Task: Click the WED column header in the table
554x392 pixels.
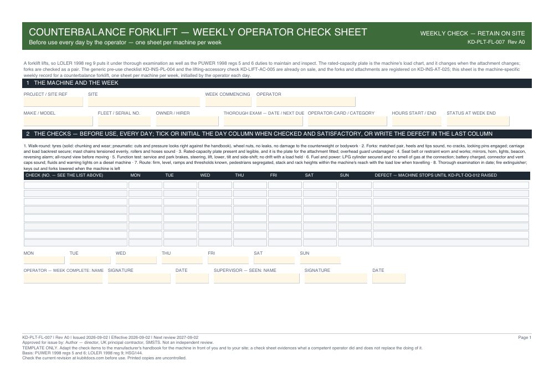Action: 205,175
